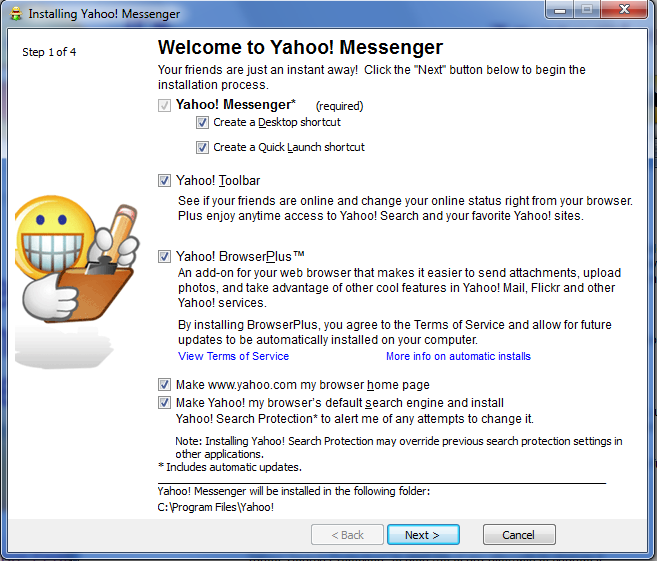Click the 'Create a Quick Launch shortcut' label

pos(289,147)
